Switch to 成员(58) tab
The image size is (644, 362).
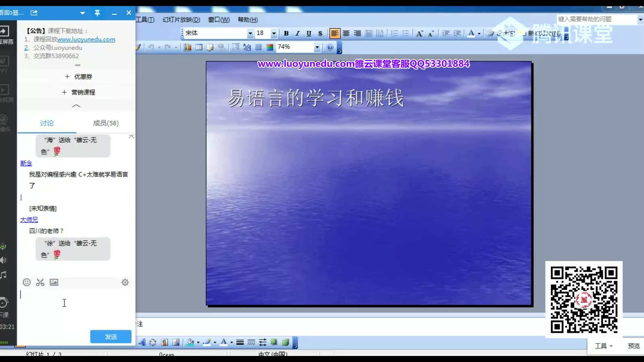tap(106, 123)
